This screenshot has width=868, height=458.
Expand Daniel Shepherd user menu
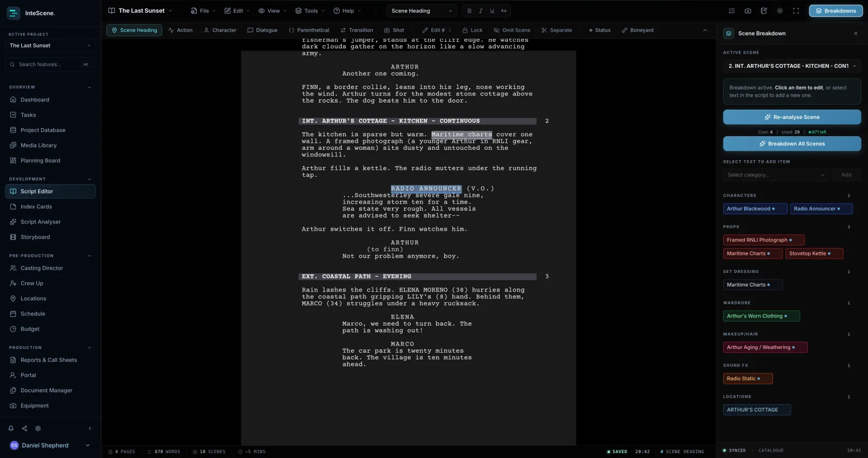point(50,446)
